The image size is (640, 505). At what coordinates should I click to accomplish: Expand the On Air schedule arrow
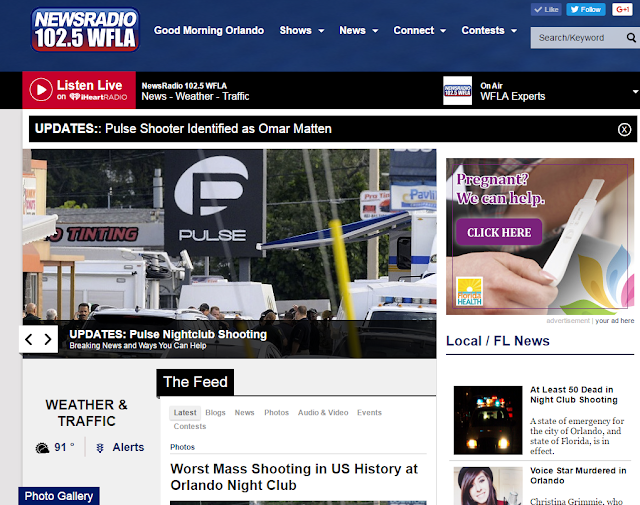click(635, 91)
